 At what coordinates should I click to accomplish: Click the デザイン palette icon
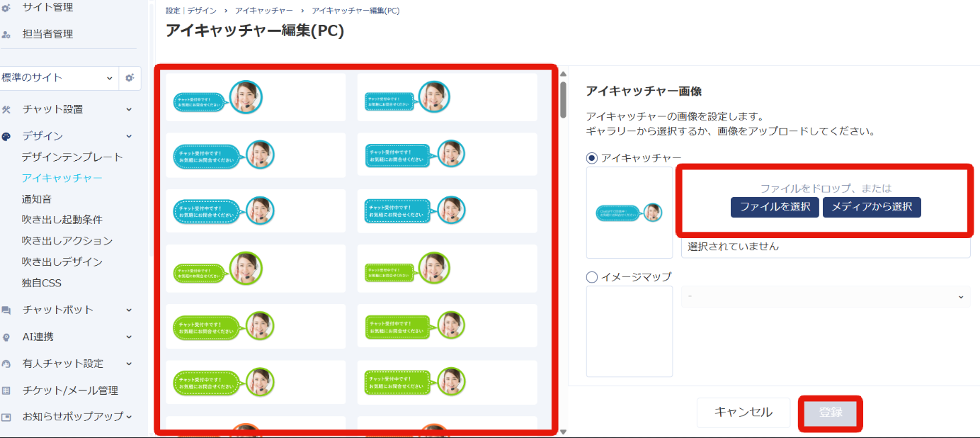[x=6, y=136]
